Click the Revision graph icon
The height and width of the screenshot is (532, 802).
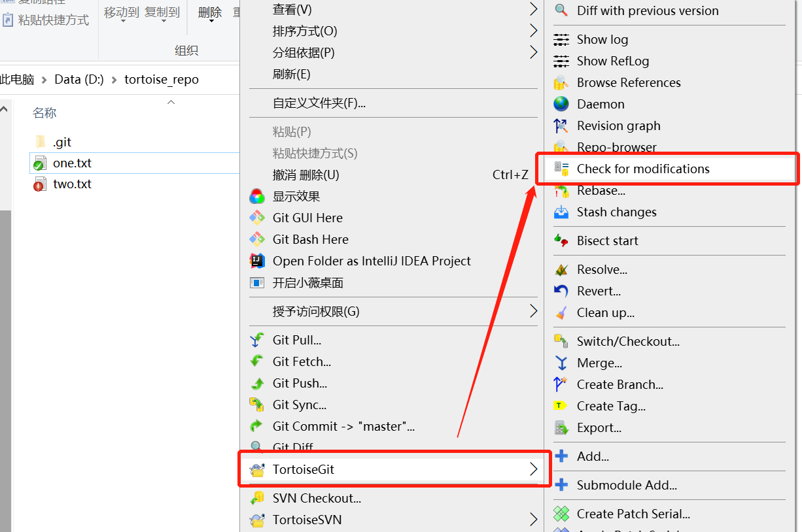pos(561,126)
